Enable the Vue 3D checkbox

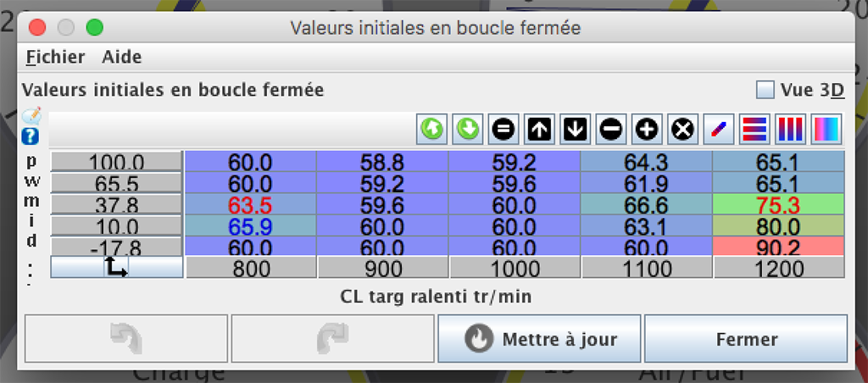(765, 90)
